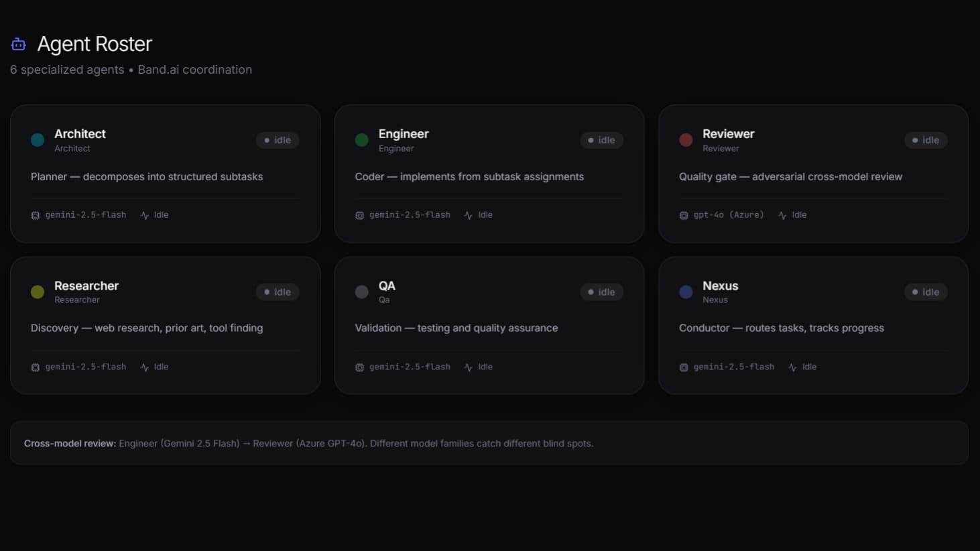Click '6 specialized agents • Band.ai coordination' subtitle
The height and width of the screenshot is (551, 980).
click(x=131, y=70)
